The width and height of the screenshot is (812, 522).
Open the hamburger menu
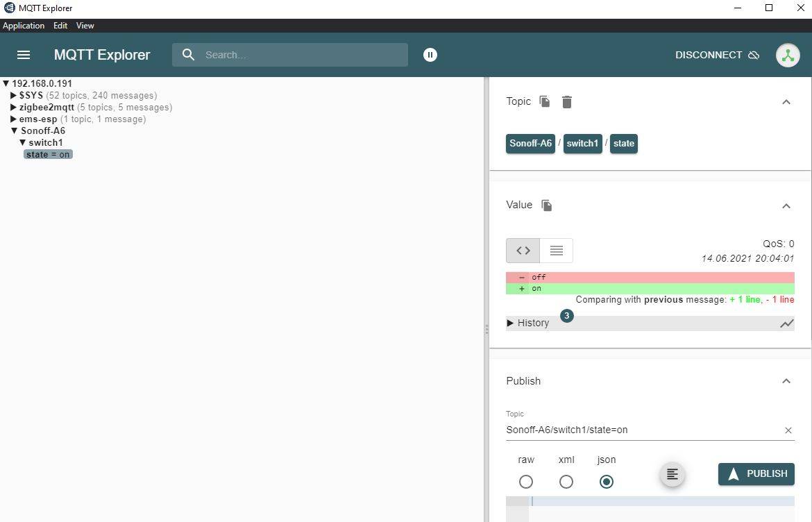coord(24,55)
